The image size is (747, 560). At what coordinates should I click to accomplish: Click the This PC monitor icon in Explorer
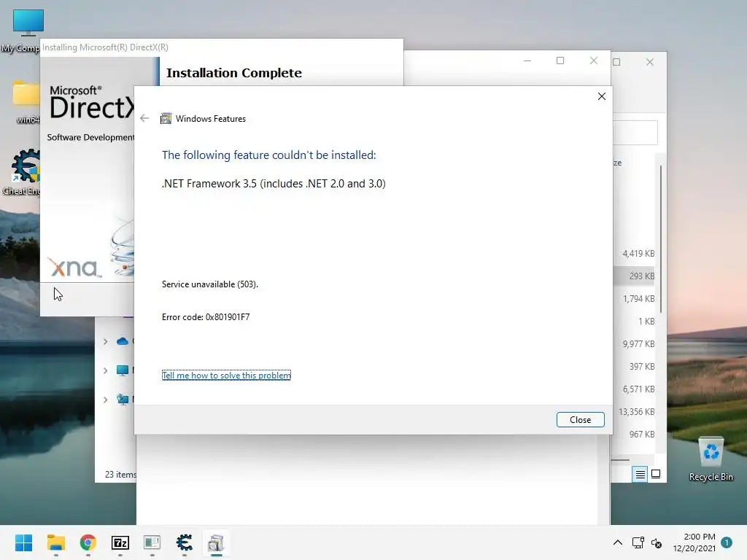123,370
